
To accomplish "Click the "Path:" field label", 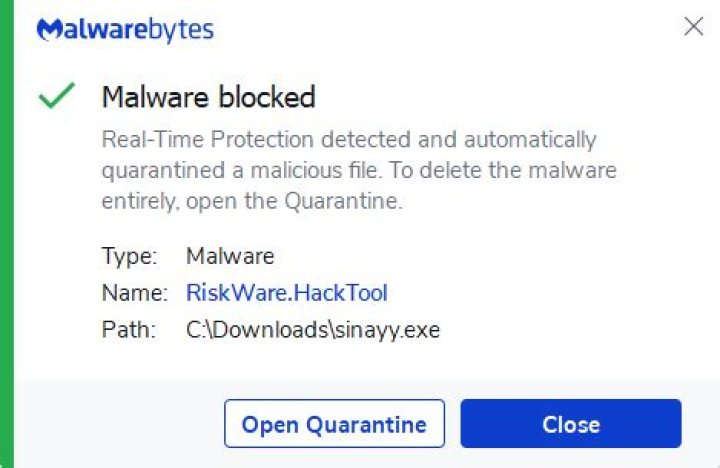I will [x=129, y=329].
